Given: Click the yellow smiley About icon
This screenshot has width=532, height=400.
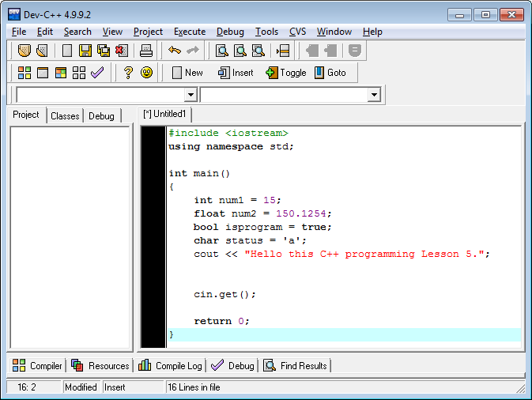Looking at the screenshot, I should (x=146, y=72).
